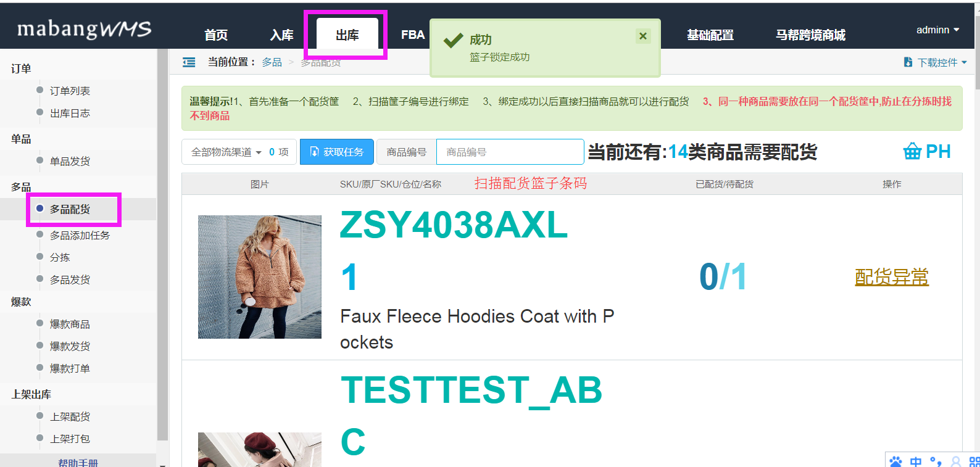This screenshot has height=467, width=980.
Task: Click the 获取任务 button
Action: coord(337,152)
